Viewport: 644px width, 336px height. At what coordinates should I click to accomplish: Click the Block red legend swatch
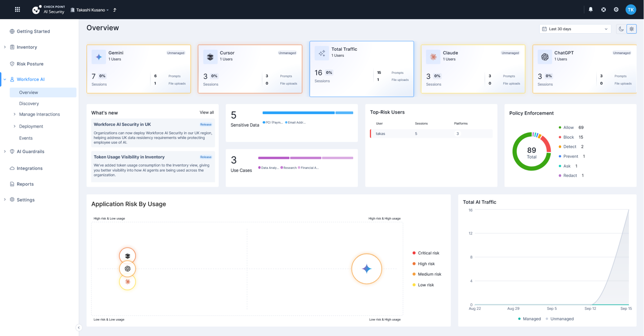(560, 137)
